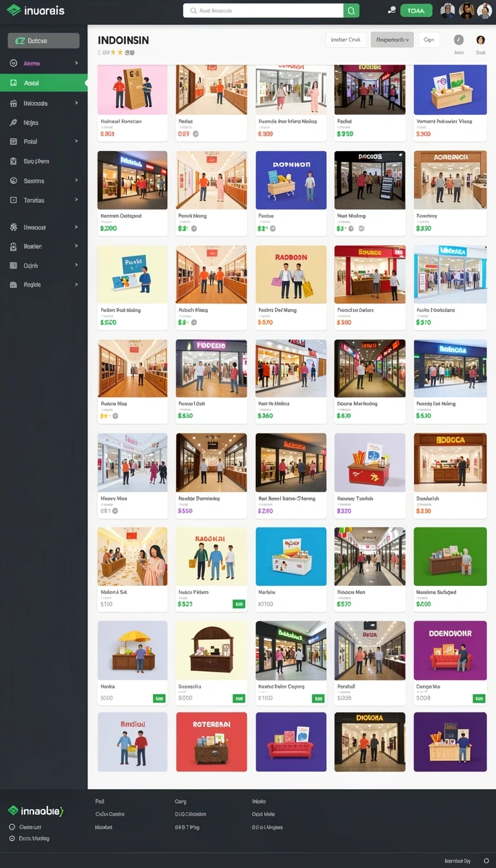Open the blue DOPNHON box product thumbnail

(291, 180)
